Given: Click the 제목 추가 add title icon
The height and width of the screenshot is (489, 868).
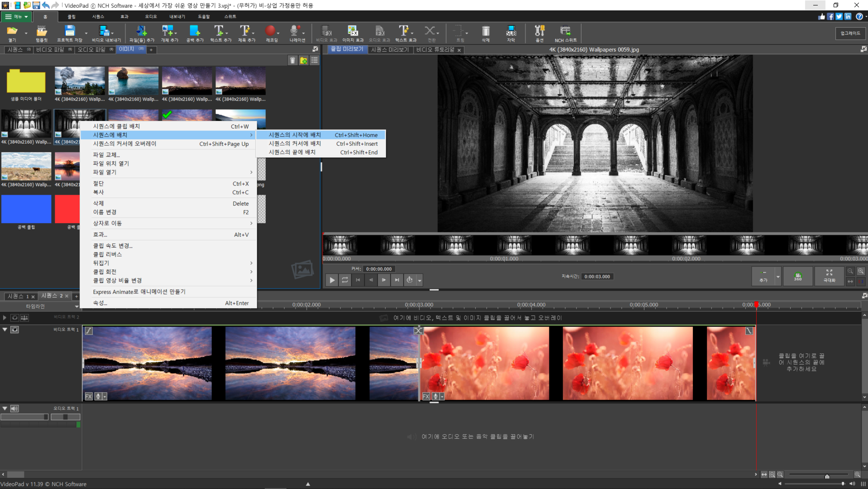Looking at the screenshot, I should tap(245, 31).
